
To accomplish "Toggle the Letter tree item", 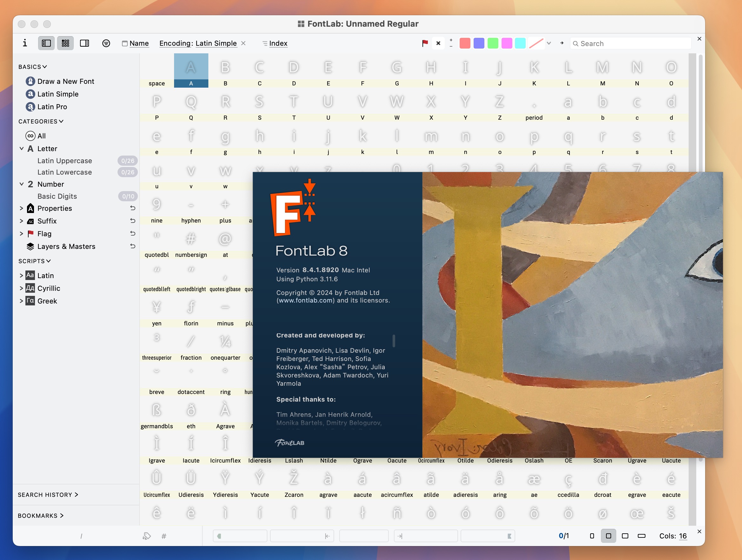I will tap(21, 148).
